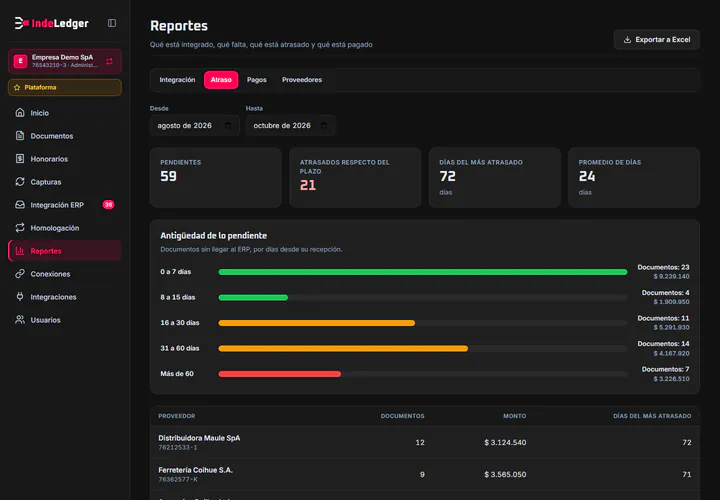Click the Documentos: 7 label
720x500 pixels.
[665, 369]
